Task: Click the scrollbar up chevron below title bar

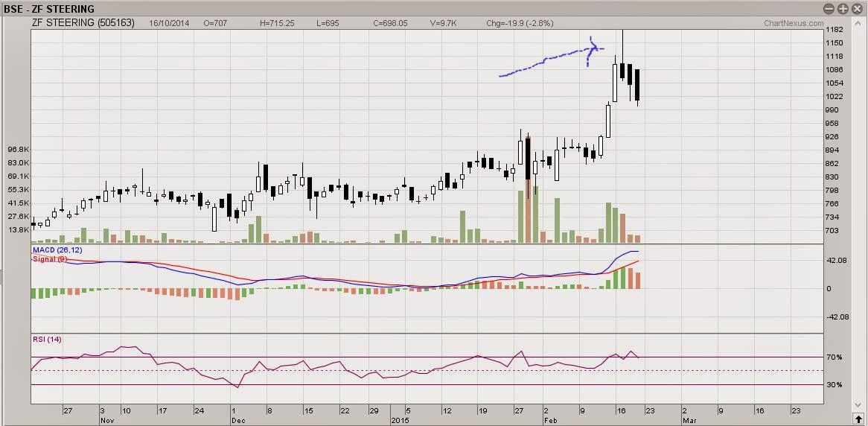Action: (858, 23)
